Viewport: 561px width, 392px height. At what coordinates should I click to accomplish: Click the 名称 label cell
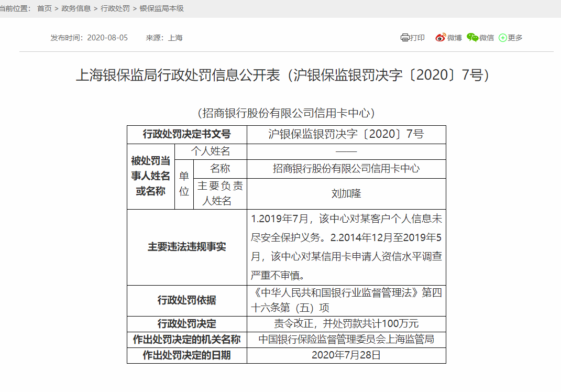220,169
